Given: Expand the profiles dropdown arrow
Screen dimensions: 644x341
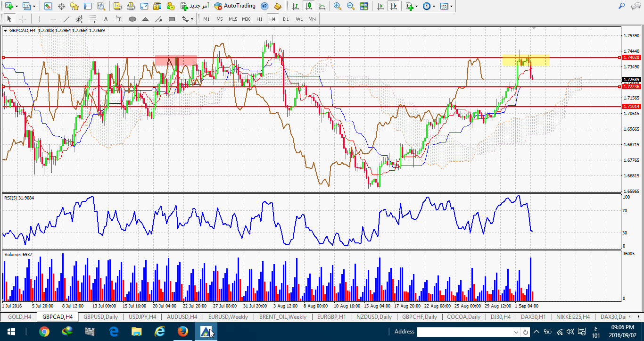Looking at the screenshot, I should click(x=34, y=7).
